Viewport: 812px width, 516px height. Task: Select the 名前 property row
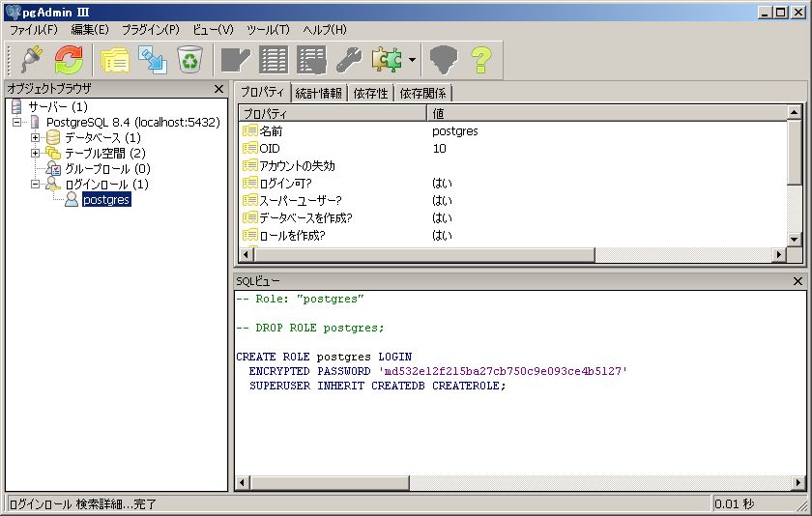pos(512,131)
